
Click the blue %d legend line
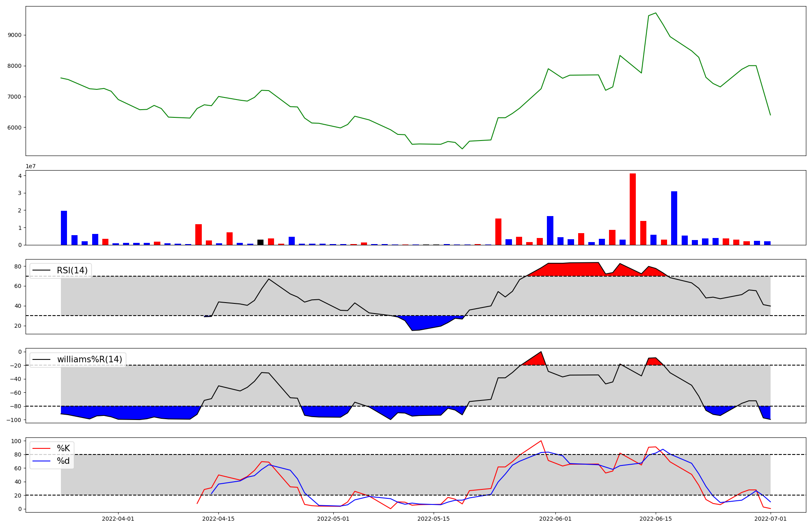pos(41,461)
